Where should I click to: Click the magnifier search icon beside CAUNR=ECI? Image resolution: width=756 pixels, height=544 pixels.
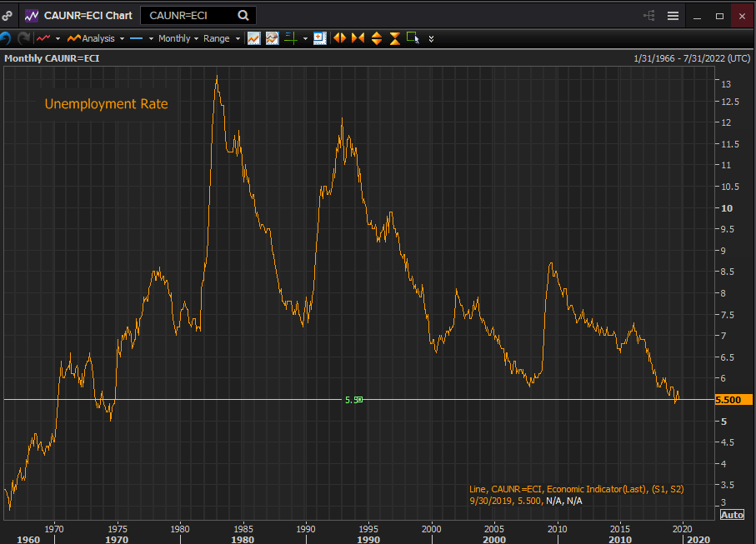[243, 15]
